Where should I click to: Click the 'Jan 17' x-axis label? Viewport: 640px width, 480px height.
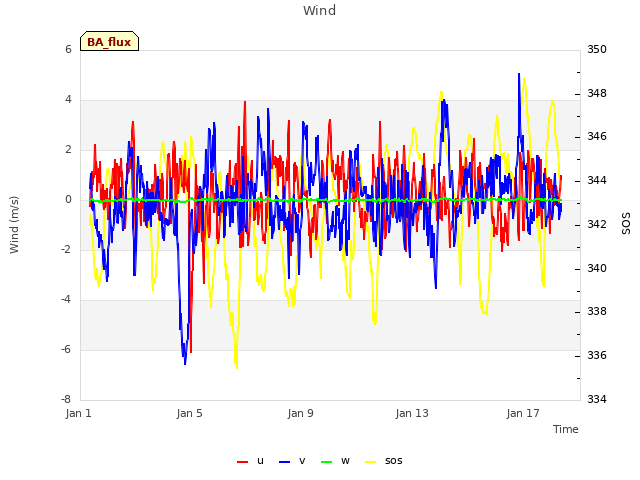coord(523,413)
